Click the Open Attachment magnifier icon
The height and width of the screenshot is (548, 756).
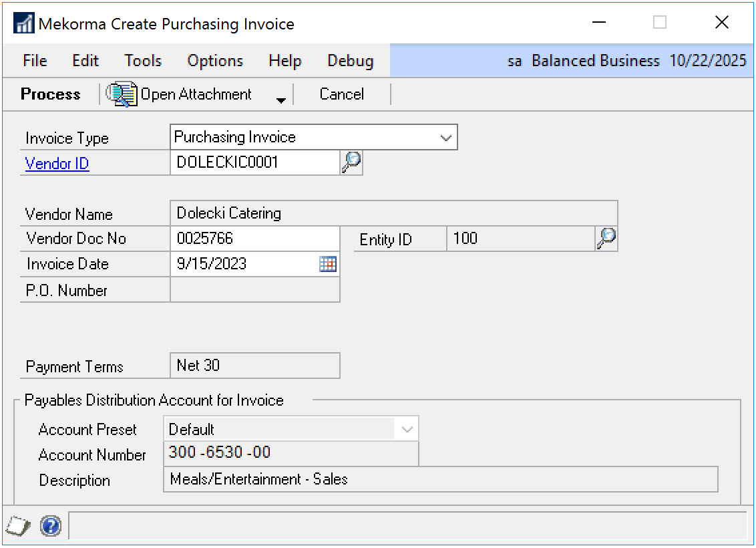click(x=122, y=94)
